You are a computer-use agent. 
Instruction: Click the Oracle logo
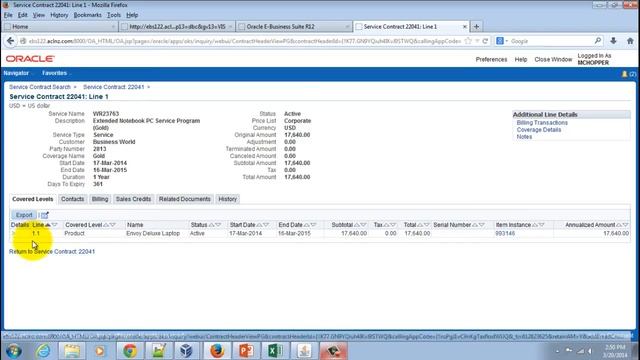pyautogui.click(x=30, y=59)
